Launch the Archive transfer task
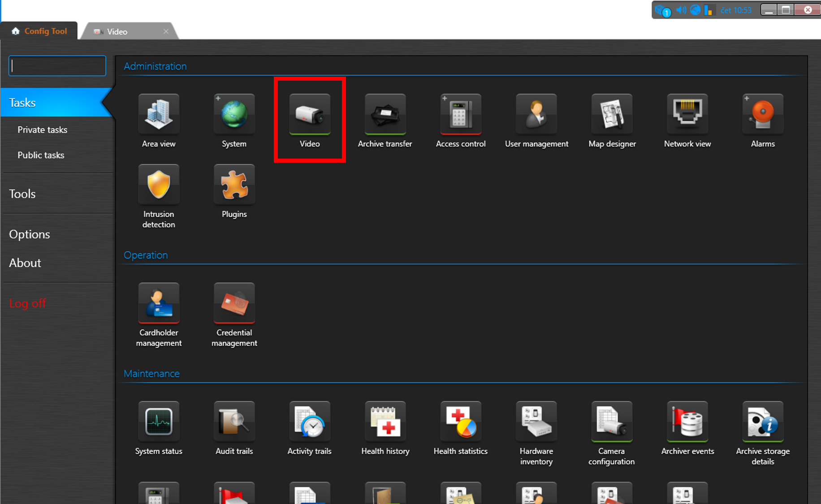This screenshot has height=504, width=821. click(x=385, y=115)
